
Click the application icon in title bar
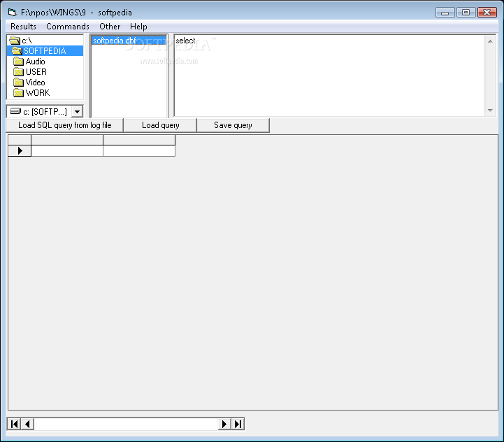(12, 13)
